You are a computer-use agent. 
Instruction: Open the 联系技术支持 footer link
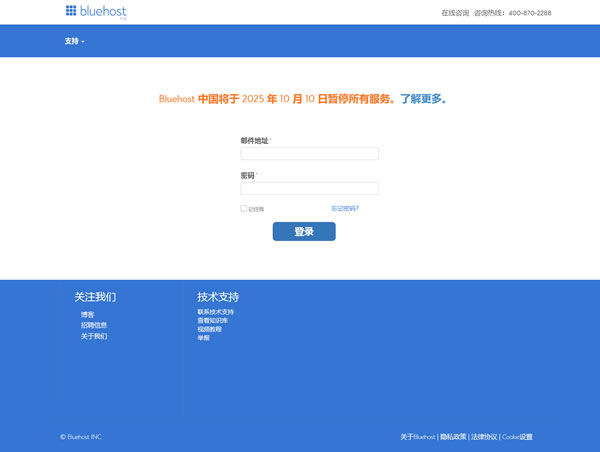pyautogui.click(x=215, y=312)
